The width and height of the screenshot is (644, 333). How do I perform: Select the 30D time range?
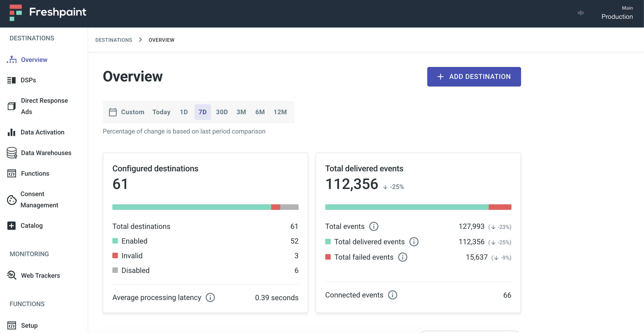[222, 112]
